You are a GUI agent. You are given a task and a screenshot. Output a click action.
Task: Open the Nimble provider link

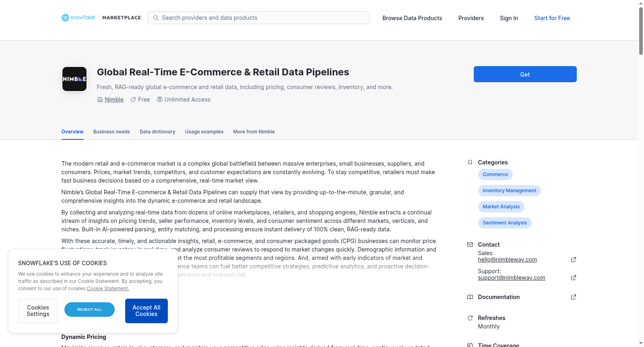tap(114, 100)
